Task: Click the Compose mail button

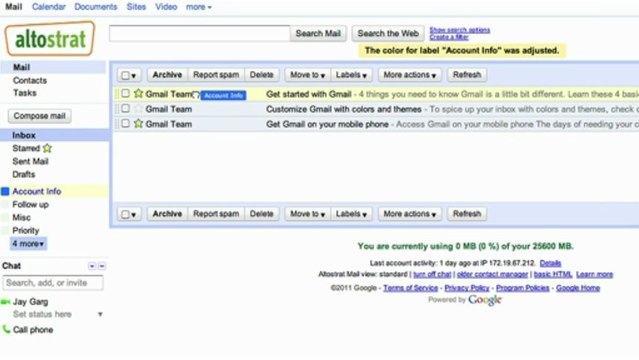Action: [x=40, y=116]
